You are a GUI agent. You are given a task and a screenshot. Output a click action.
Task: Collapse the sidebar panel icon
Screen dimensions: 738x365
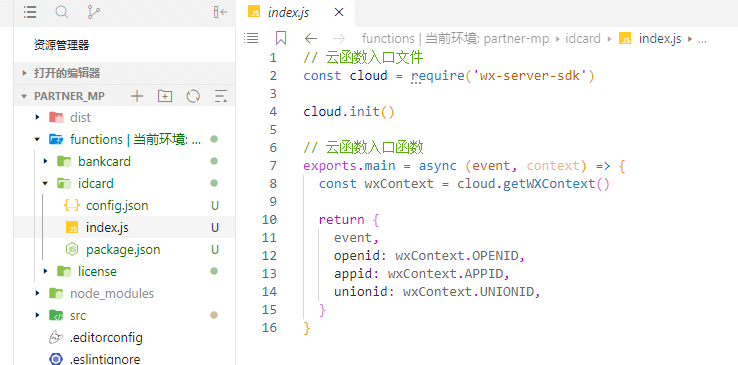[x=220, y=13]
